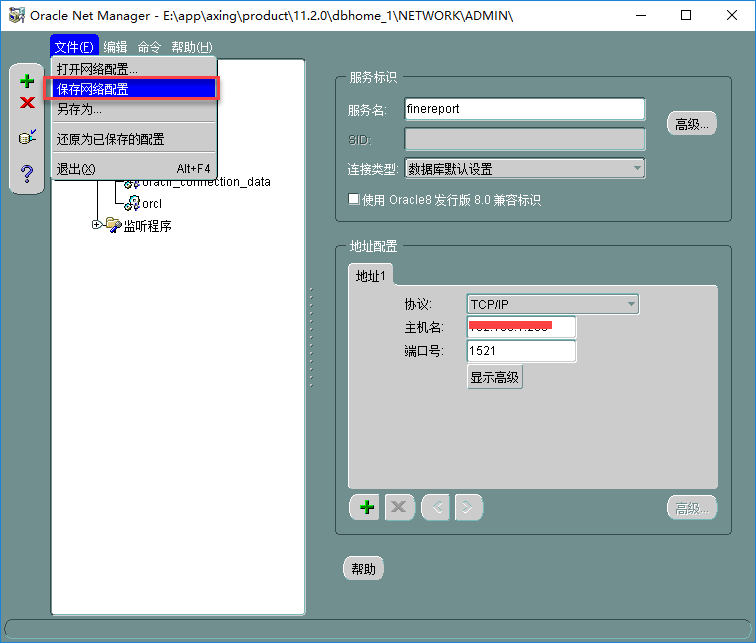Viewport: 756px width, 643px height.
Task: Maximize the Oracle Net Manager window
Action: click(686, 15)
